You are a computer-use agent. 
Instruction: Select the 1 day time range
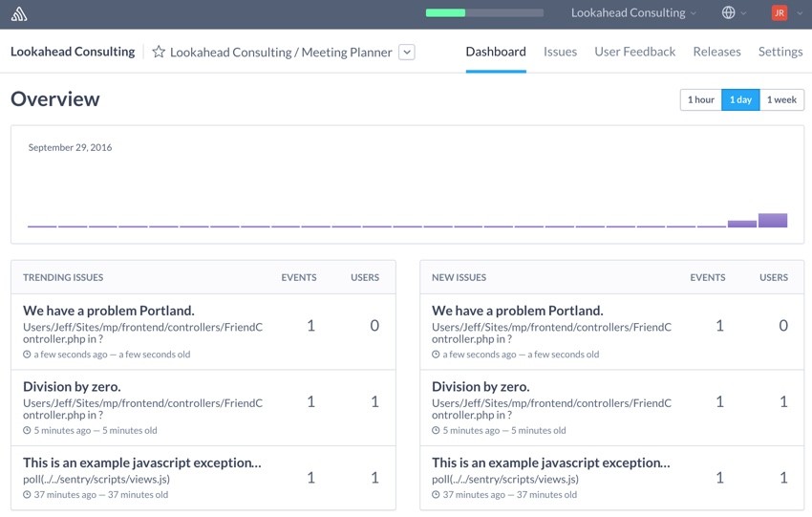(x=740, y=99)
